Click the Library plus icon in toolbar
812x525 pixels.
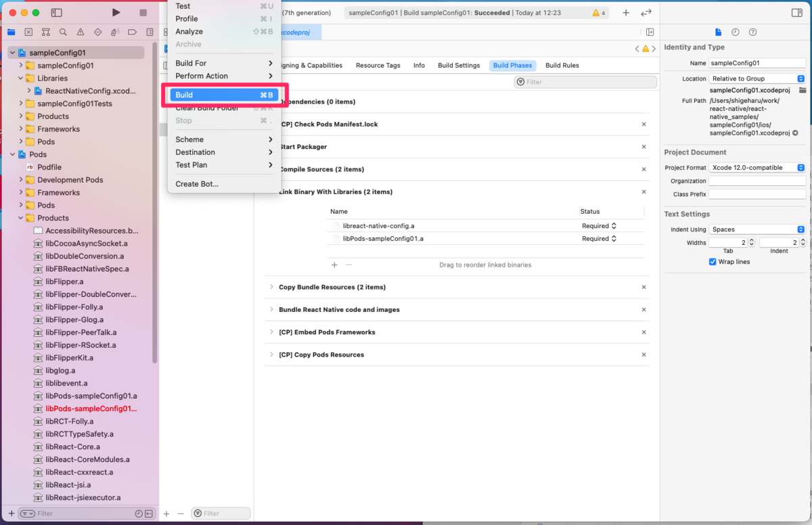click(x=626, y=13)
